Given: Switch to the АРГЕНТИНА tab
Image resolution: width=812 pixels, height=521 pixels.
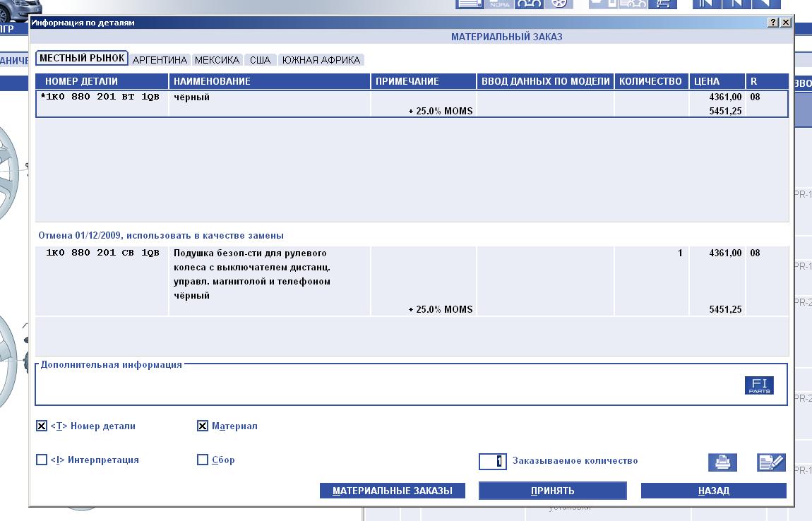Looking at the screenshot, I should coord(160,60).
